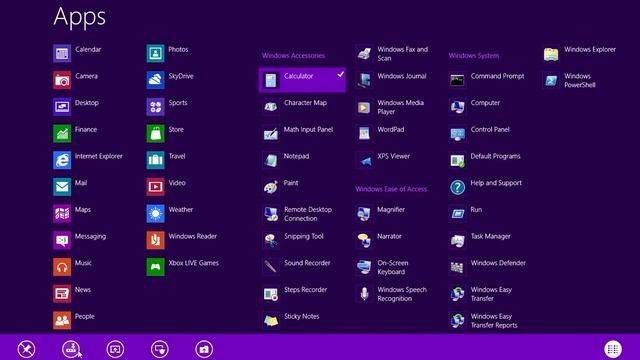
Task: Click the "Windows Easy Transfer Reports" label
Action: pyautogui.click(x=494, y=321)
